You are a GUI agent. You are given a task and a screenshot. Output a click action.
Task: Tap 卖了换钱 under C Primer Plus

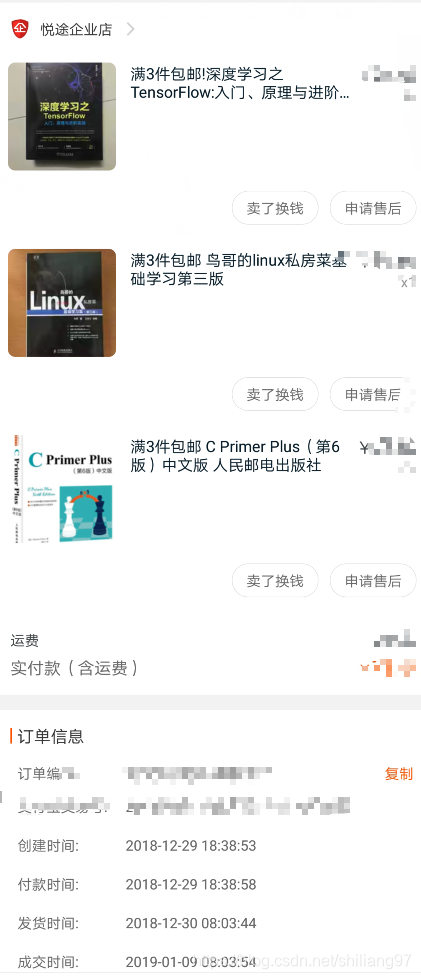pyautogui.click(x=275, y=581)
